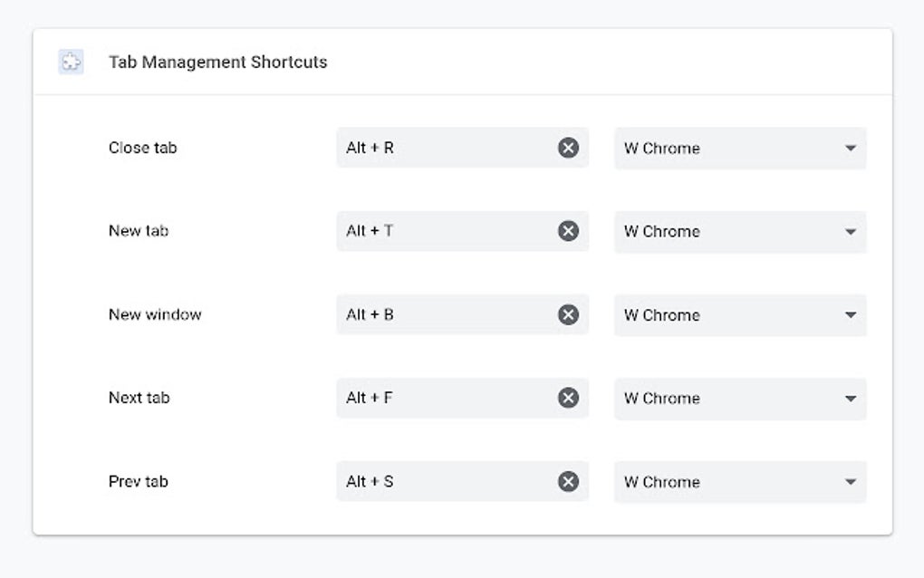Click the dropdown arrow in the Prev tab row
The width and height of the screenshot is (924, 578).
point(850,481)
